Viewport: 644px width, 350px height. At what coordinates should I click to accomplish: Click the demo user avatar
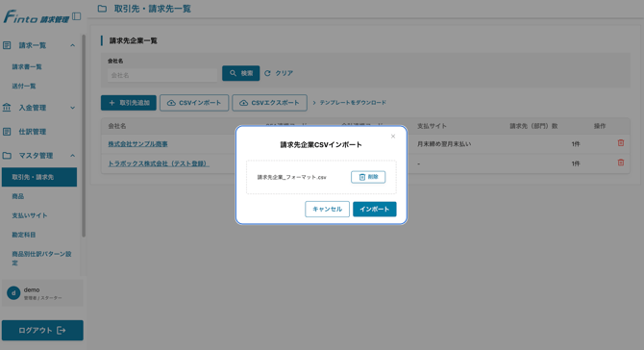tap(13, 293)
